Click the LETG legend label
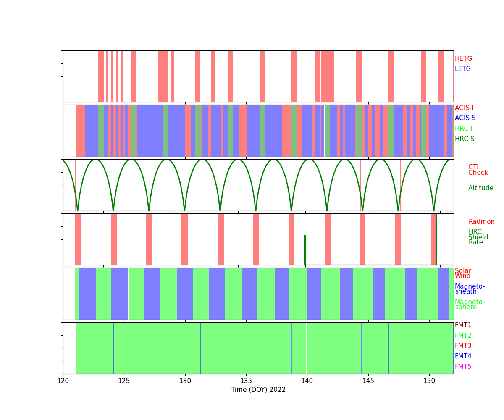504x420 pixels. (462, 69)
